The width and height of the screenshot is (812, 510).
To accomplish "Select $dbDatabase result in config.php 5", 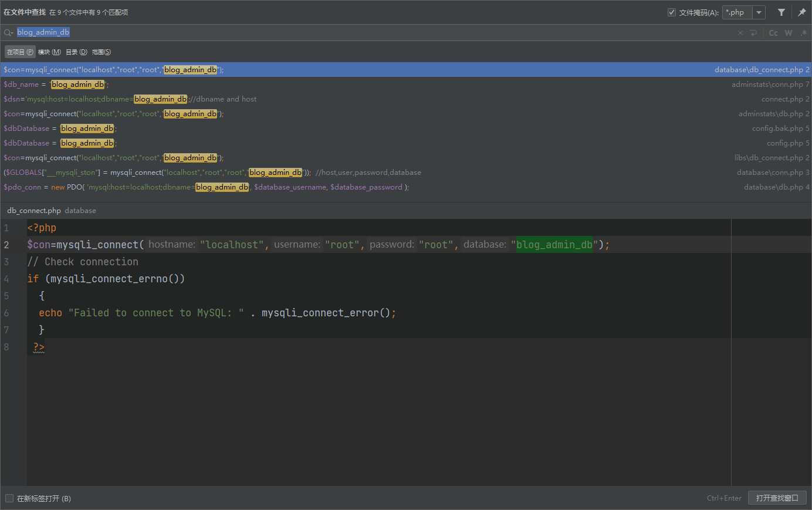I will click(406, 143).
